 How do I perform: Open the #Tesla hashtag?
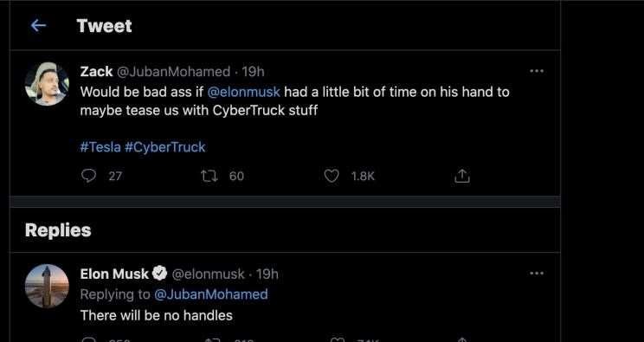(100, 147)
